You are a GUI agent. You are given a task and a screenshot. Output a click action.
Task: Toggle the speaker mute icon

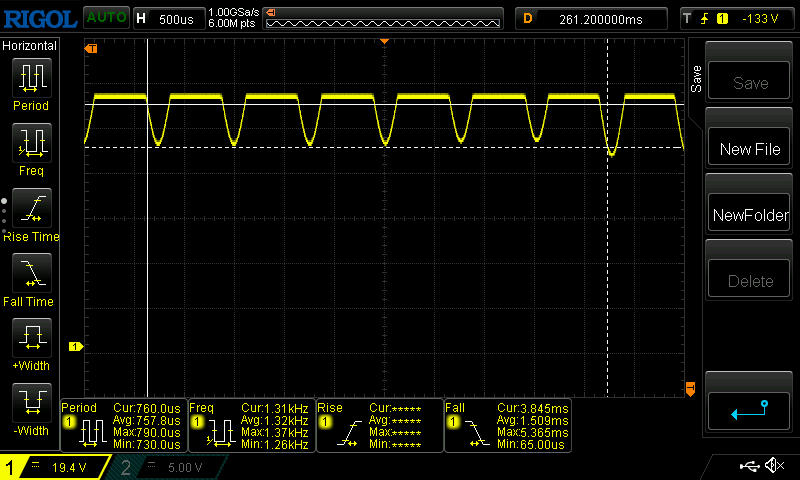tap(774, 466)
